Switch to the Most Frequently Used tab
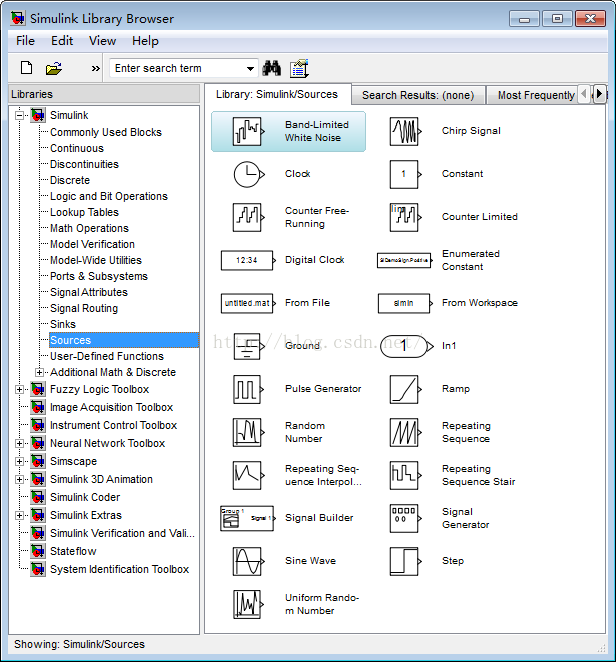 coord(532,95)
